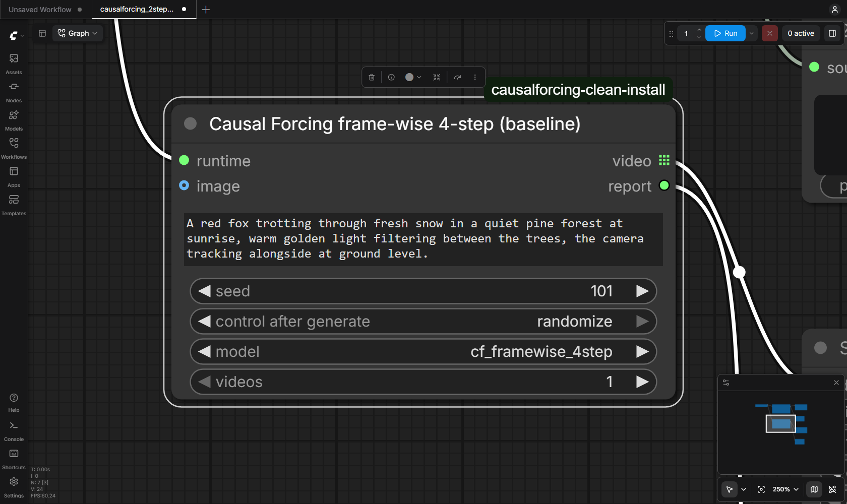This screenshot has height=504, width=847.
Task: Open the Help menu in the sidebar
Action: (x=14, y=402)
